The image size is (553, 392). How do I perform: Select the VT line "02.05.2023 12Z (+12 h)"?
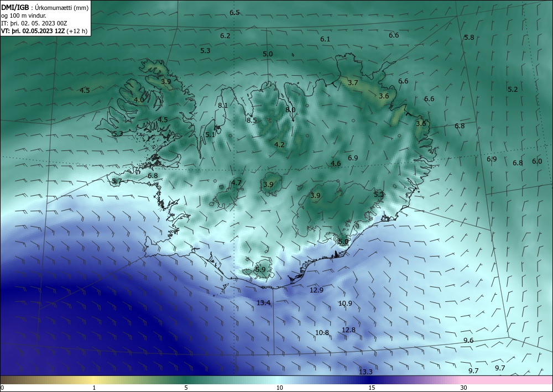tap(55, 30)
